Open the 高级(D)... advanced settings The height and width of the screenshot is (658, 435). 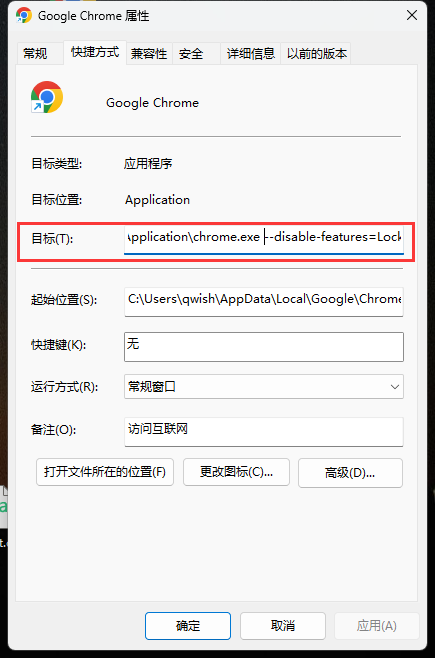[x=350, y=473]
